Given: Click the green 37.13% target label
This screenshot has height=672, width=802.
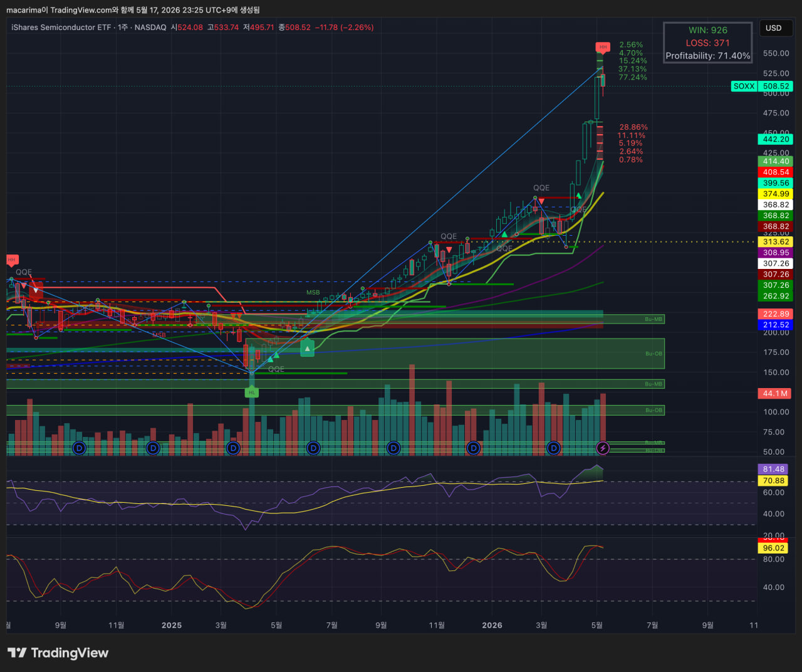Looking at the screenshot, I should coord(633,70).
